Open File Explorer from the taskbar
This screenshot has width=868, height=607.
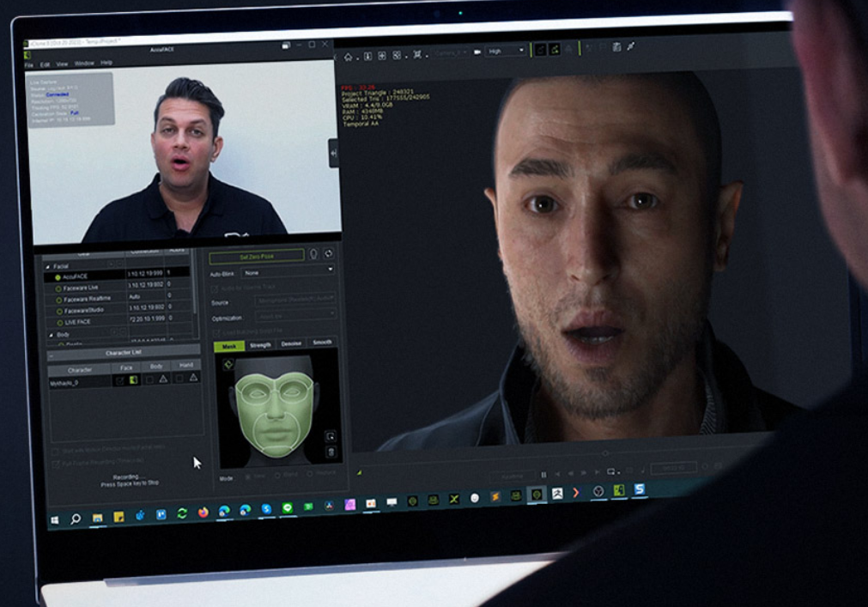pos(97,518)
